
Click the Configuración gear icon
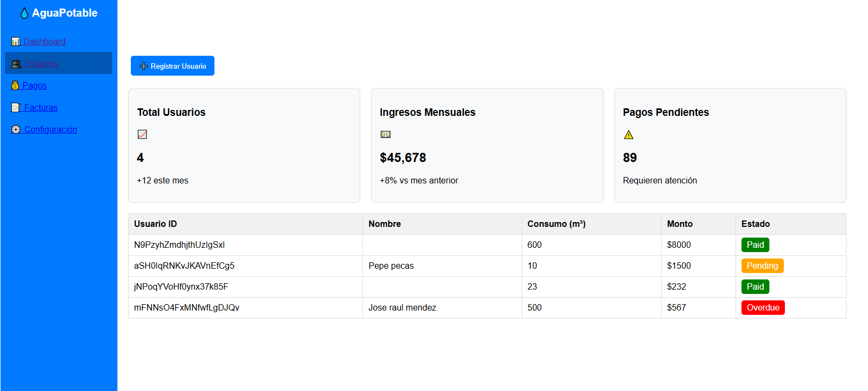tap(16, 130)
